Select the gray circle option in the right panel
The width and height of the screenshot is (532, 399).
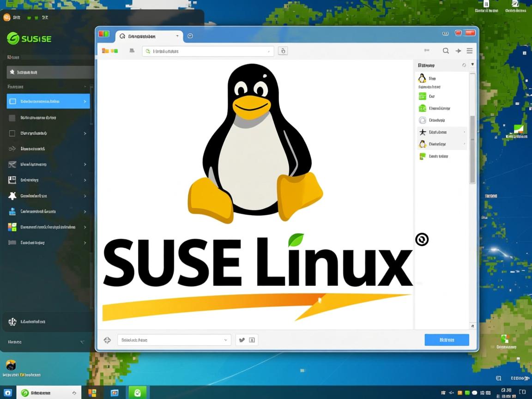[422, 120]
